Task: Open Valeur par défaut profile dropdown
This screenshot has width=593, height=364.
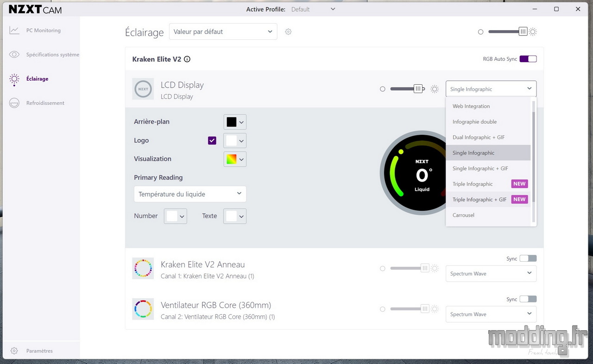Action: (x=223, y=31)
